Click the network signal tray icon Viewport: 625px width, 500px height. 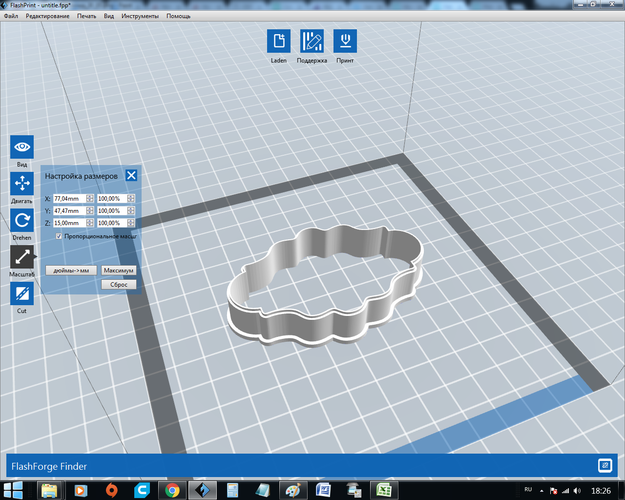tap(566, 491)
